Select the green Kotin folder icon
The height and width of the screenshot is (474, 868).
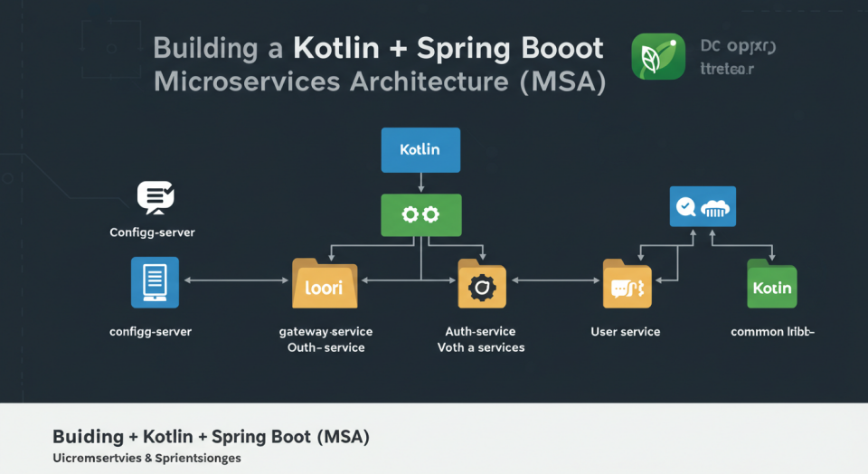(x=772, y=283)
